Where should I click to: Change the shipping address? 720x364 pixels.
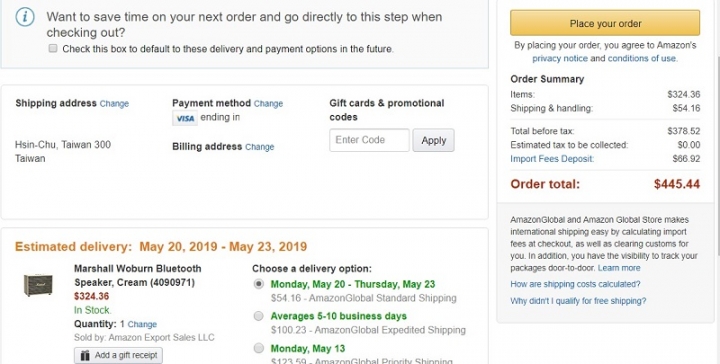pyautogui.click(x=114, y=104)
